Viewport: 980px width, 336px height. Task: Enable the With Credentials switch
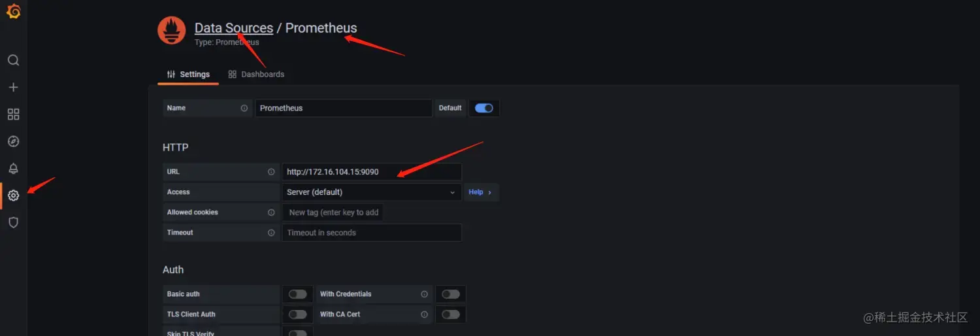tap(451, 294)
